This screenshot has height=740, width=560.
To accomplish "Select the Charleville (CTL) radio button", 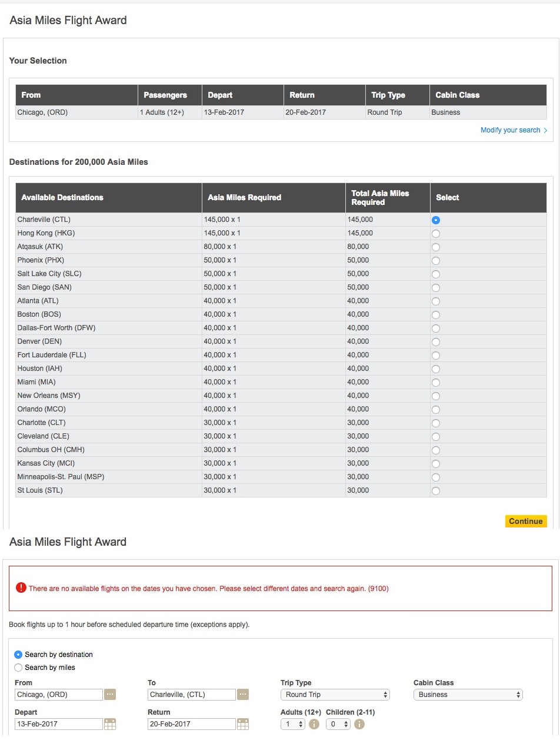I will point(436,220).
